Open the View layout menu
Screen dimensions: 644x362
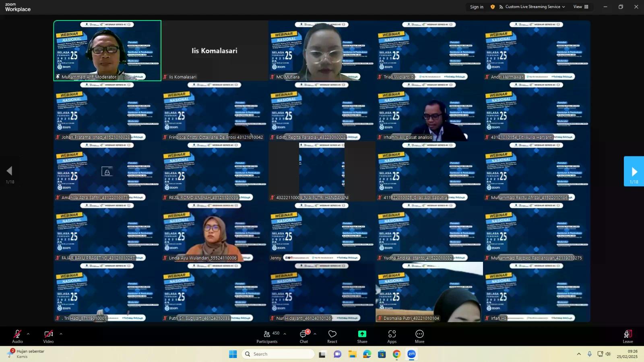580,7
